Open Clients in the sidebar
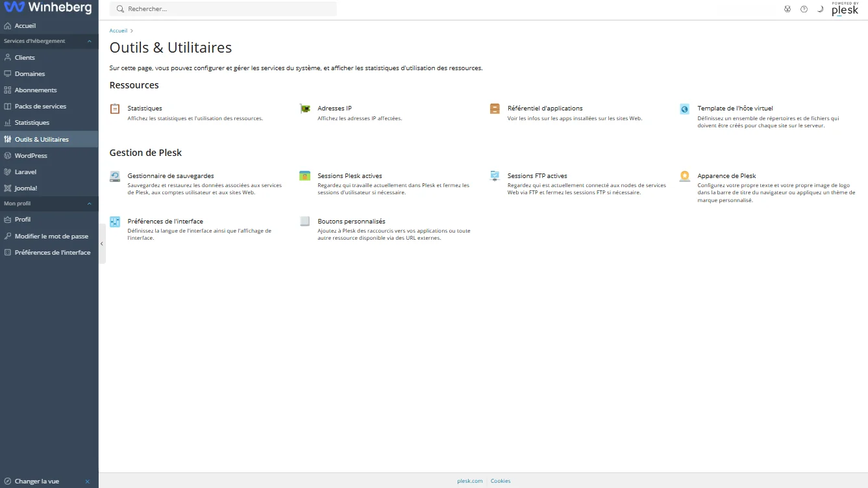The width and height of the screenshot is (868, 488). (49, 58)
